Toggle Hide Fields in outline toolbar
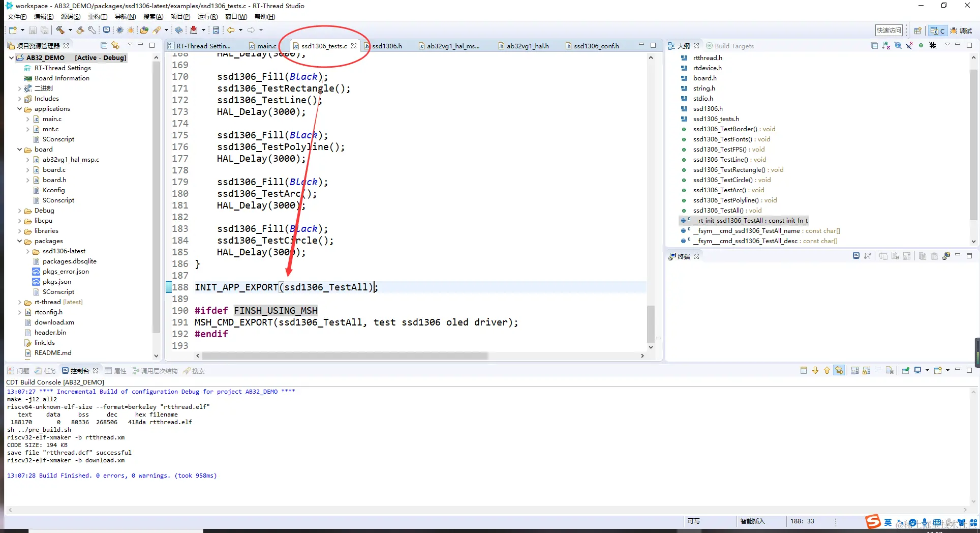 click(898, 46)
